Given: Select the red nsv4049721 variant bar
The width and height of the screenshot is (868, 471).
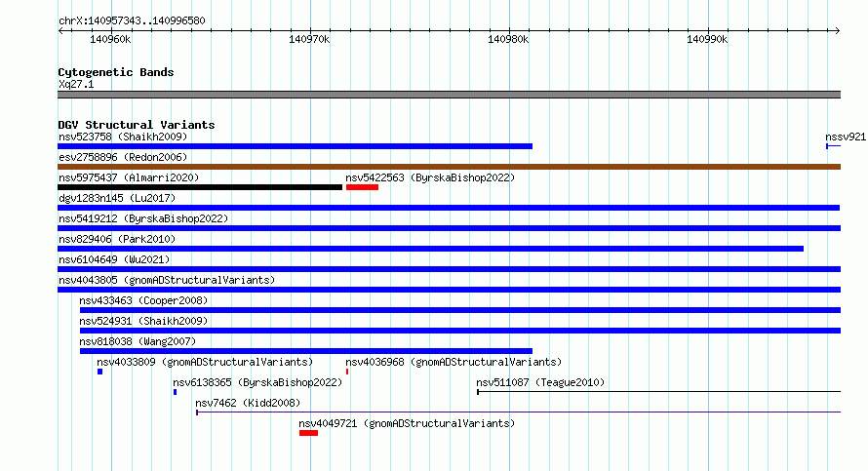Looking at the screenshot, I should pyautogui.click(x=308, y=433).
